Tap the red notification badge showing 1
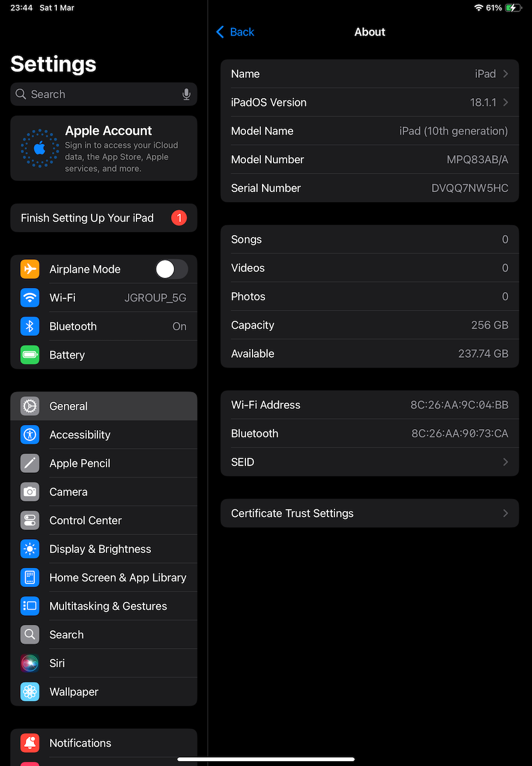The width and height of the screenshot is (532, 766). pos(179,218)
